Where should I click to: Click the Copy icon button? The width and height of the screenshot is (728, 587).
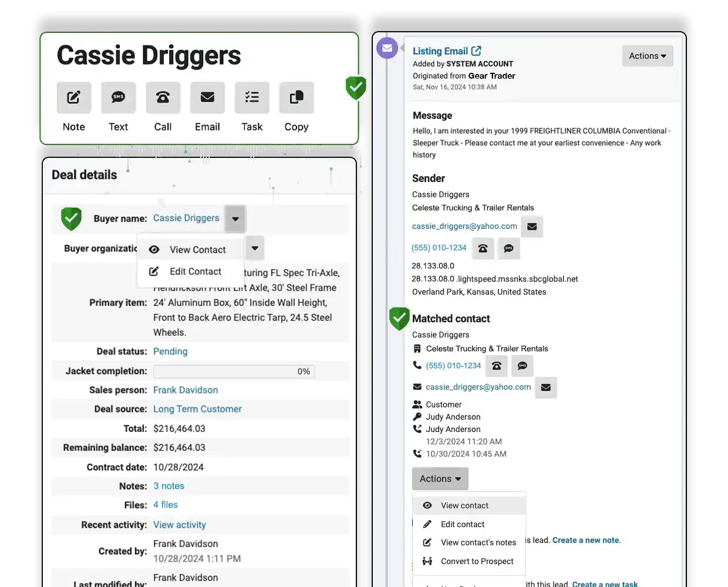pos(296,97)
